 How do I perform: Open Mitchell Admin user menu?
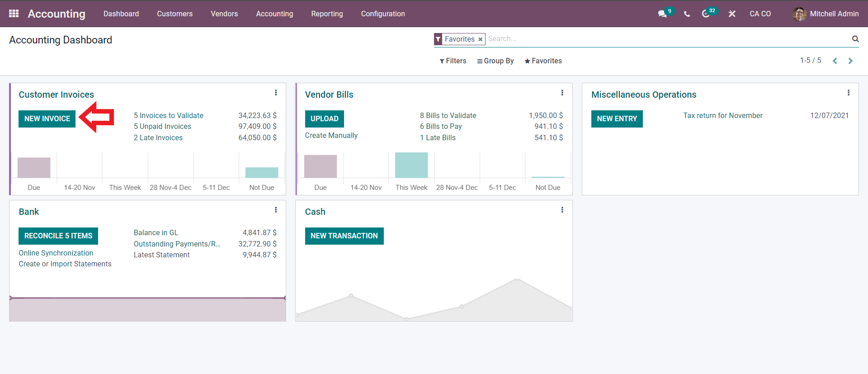(x=826, y=14)
